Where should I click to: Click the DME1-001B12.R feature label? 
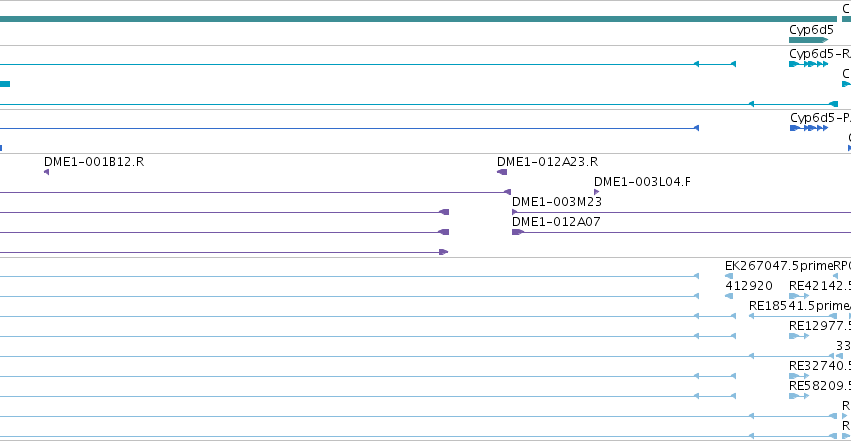[x=94, y=162]
